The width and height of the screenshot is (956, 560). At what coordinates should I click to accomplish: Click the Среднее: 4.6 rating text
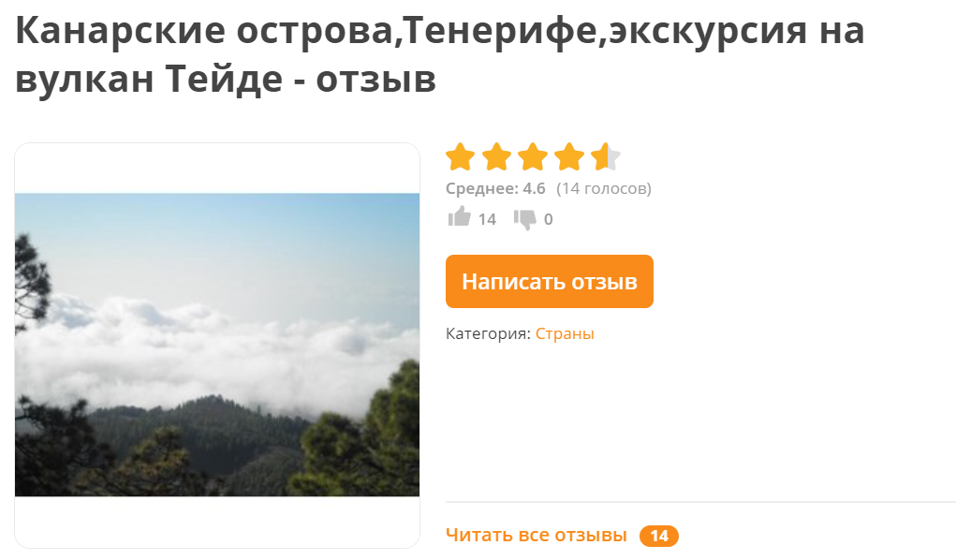coord(495,188)
